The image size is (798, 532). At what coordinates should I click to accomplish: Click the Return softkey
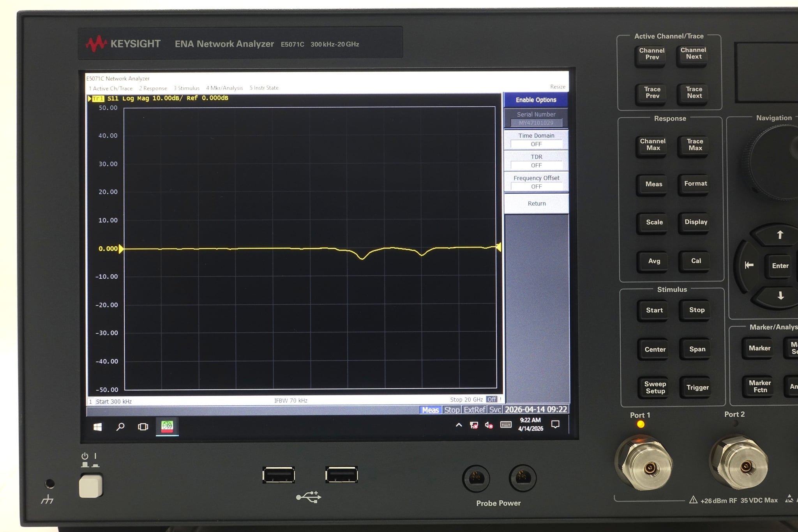coord(537,203)
